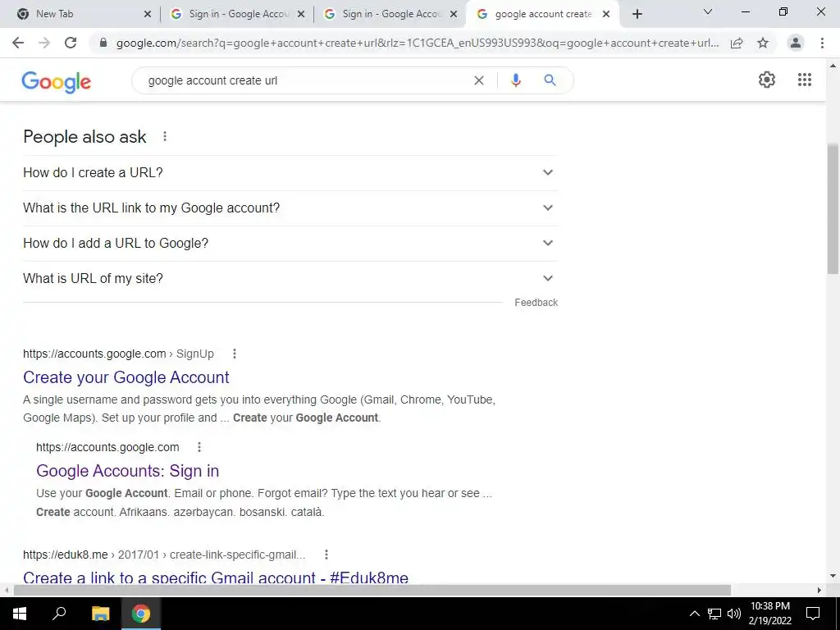Click https://accounts.google.com › SignUp URL text

(x=118, y=354)
